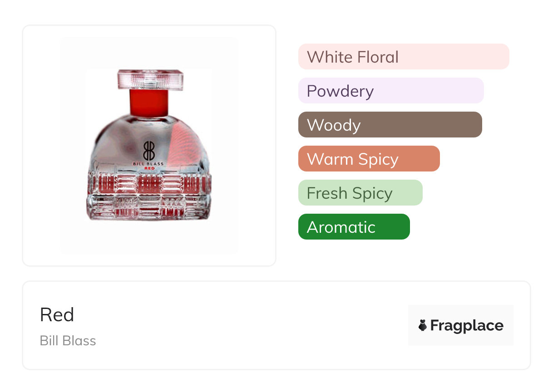Select the brown Woody accord bar
Viewport: 553px width, 392px height.
[390, 125]
